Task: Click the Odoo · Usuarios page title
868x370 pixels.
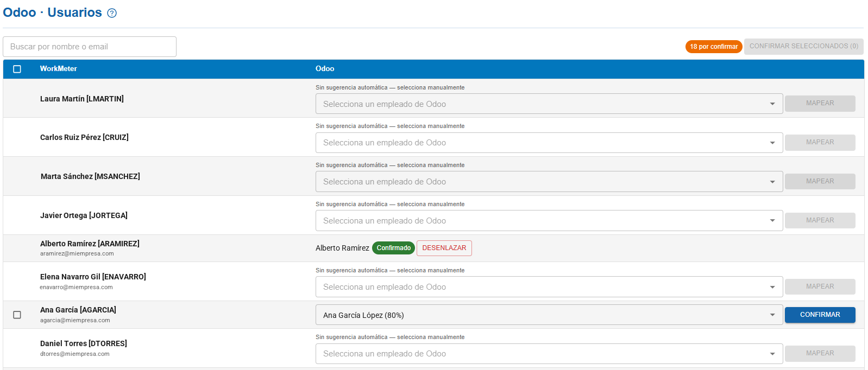Action: pyautogui.click(x=52, y=12)
